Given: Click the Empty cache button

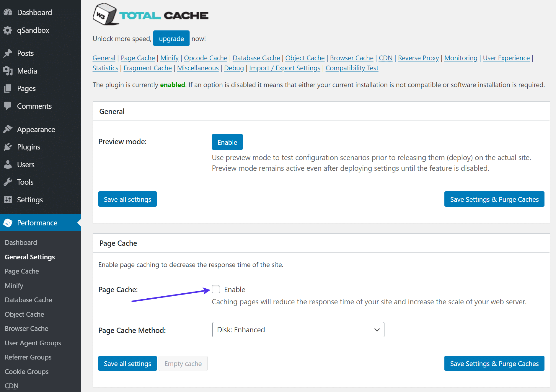Looking at the screenshot, I should pyautogui.click(x=183, y=363).
